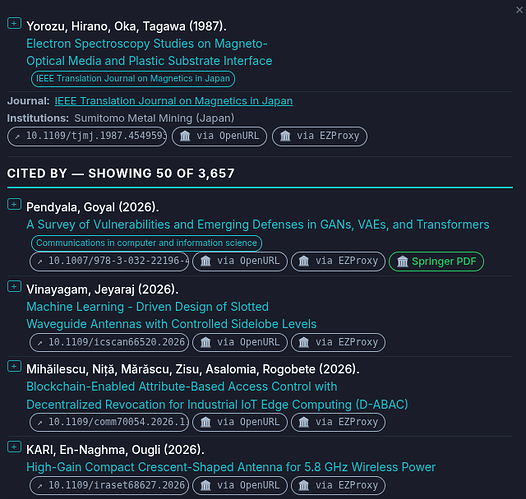526x499 pixels.
Task: Expand the Pendyala, Goyal citation entry
Action: coord(14,204)
